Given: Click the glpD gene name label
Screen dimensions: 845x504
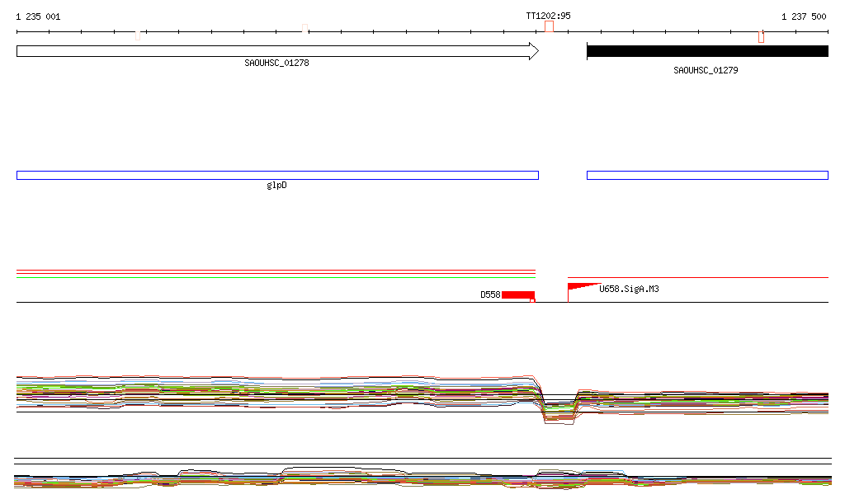Looking at the screenshot, I should [276, 186].
